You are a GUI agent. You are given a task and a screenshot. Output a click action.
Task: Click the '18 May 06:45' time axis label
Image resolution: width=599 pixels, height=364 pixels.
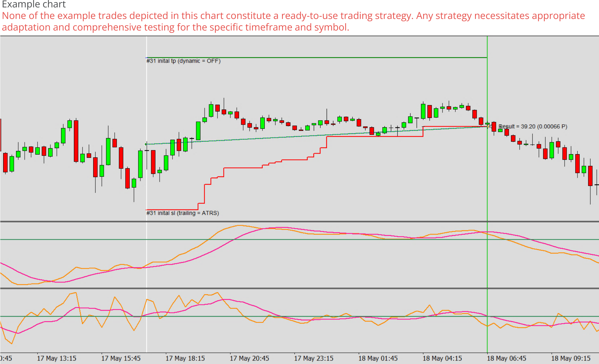[507, 358]
